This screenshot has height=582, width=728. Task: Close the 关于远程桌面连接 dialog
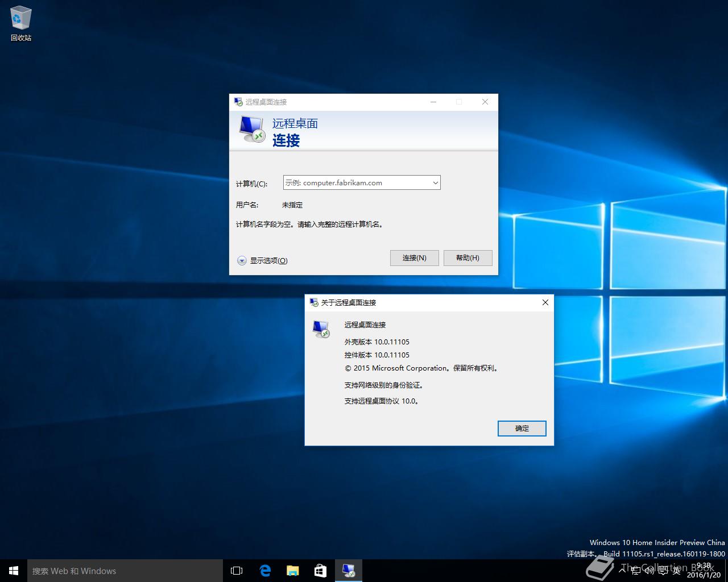coord(545,302)
